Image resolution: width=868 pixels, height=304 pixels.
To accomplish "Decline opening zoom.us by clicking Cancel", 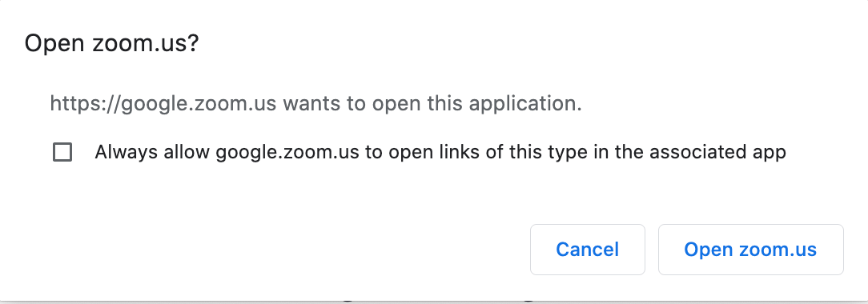I will click(587, 250).
